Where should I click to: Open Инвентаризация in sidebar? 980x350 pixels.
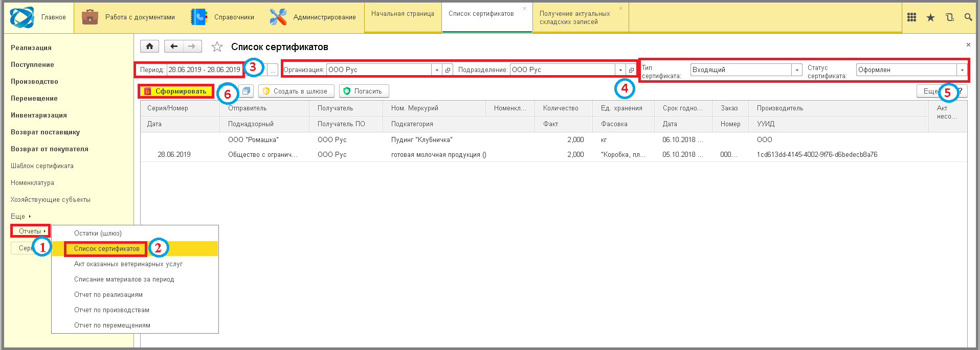(39, 115)
